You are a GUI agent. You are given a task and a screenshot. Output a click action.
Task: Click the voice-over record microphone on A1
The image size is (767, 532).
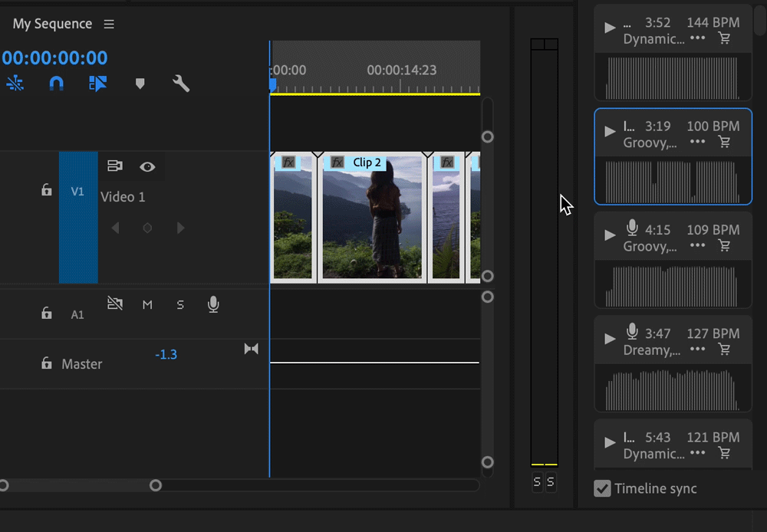[213, 304]
